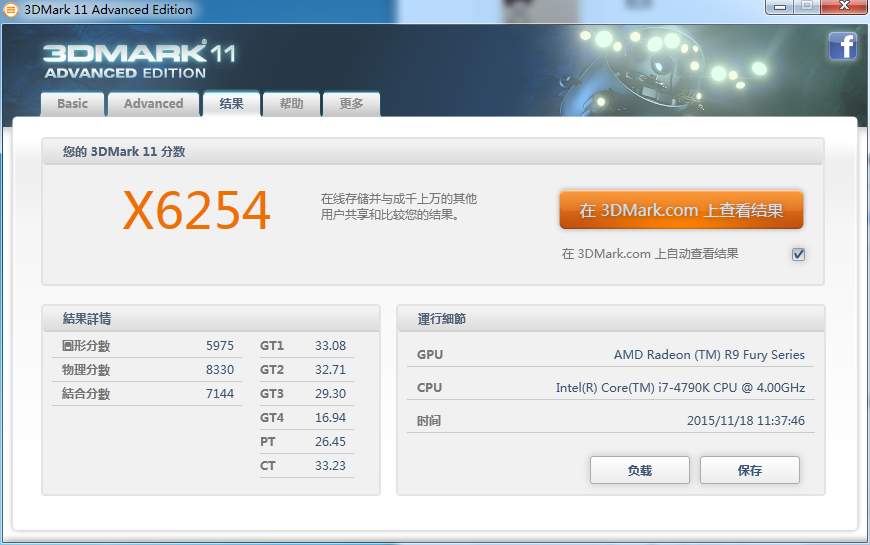Click the 物理分數 label
The image size is (870, 545).
pyautogui.click(x=86, y=370)
